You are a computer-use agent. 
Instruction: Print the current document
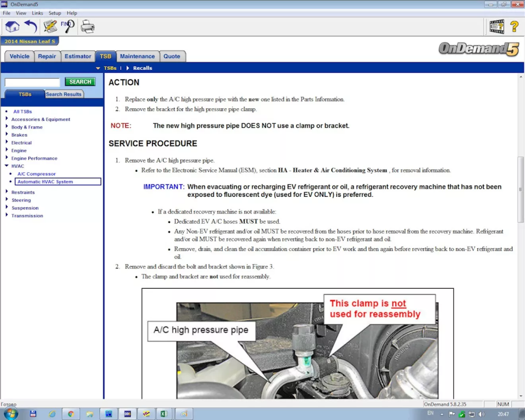pyautogui.click(x=87, y=27)
